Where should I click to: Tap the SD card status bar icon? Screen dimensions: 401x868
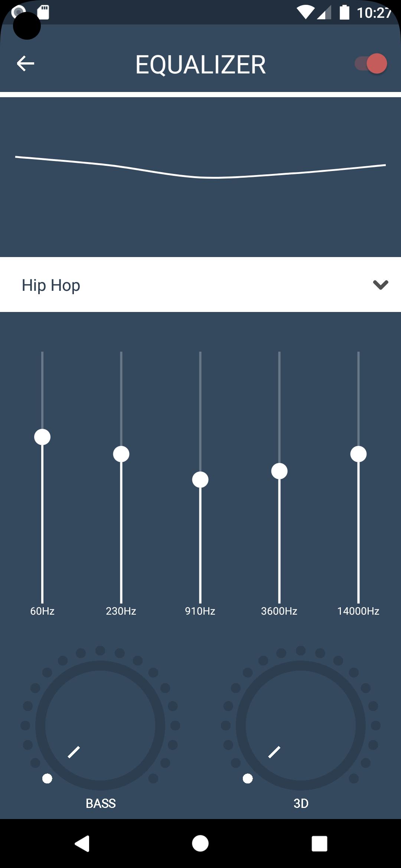point(43,12)
